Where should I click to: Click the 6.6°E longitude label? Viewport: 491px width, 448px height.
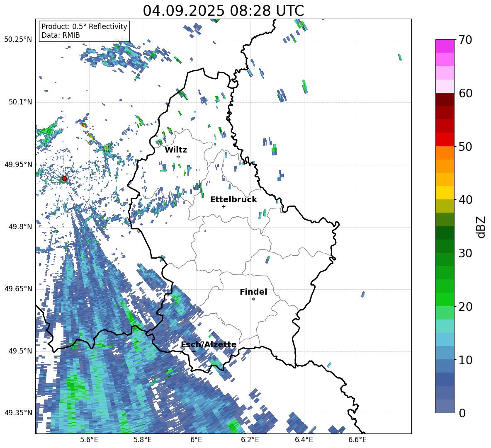[357, 440]
